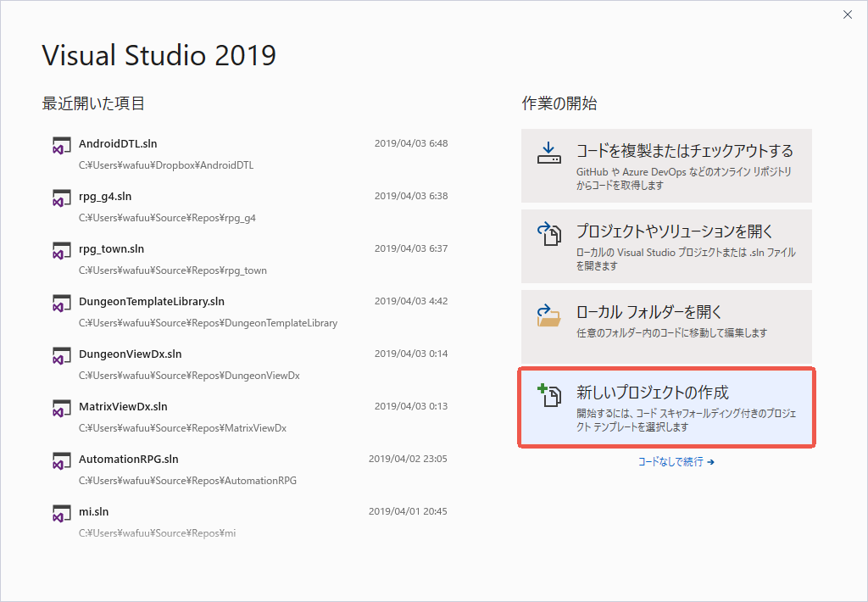The width and height of the screenshot is (868, 602).
Task: Continue without code via コードなしで続行 link
Action: coord(676,462)
